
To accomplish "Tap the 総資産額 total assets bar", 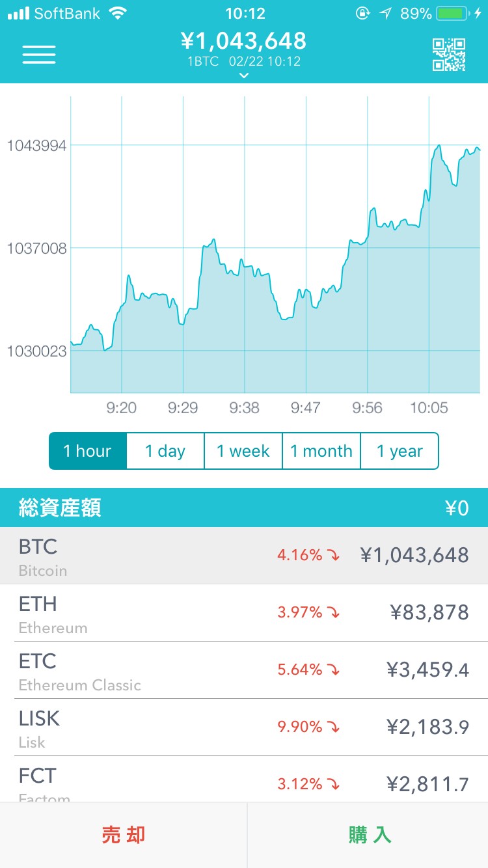I will click(x=244, y=508).
